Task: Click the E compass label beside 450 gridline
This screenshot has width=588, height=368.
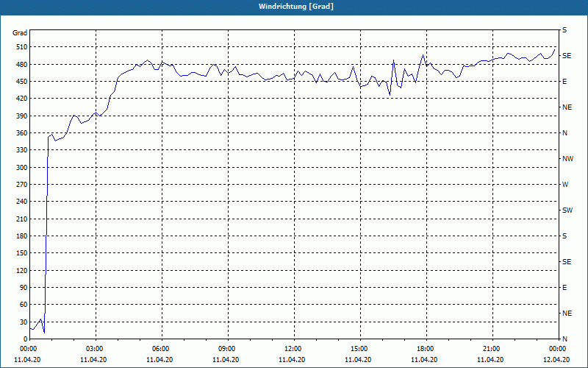Action: 564,82
